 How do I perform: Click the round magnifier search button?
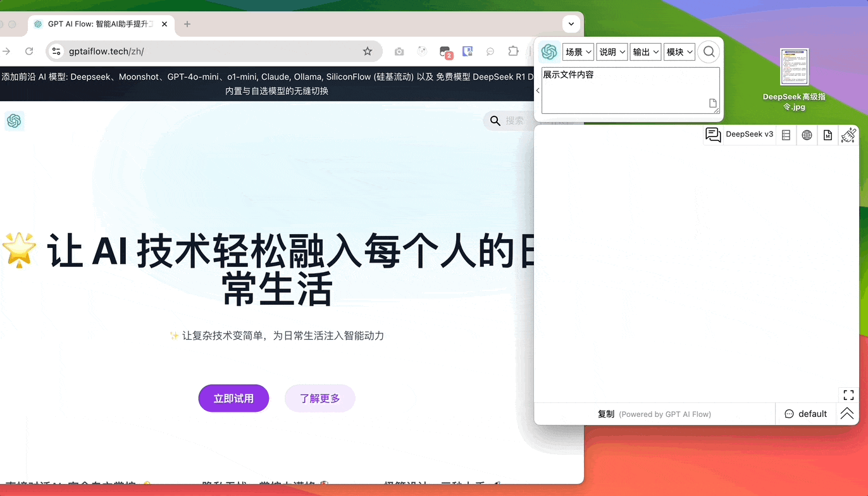point(709,52)
